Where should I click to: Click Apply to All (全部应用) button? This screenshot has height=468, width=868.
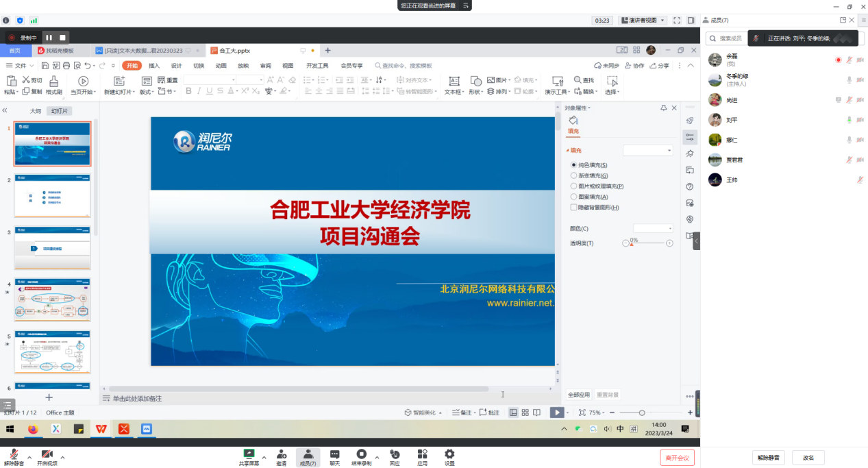coord(578,395)
